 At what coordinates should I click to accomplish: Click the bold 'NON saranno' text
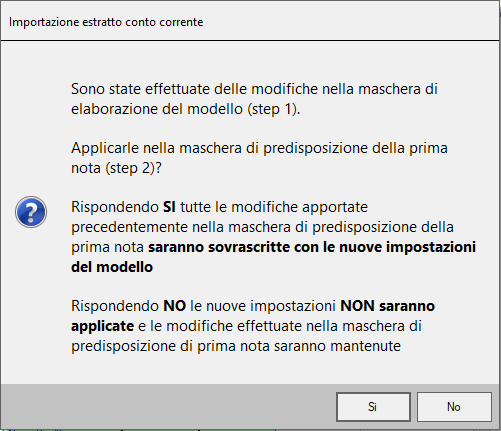pyautogui.click(x=387, y=306)
